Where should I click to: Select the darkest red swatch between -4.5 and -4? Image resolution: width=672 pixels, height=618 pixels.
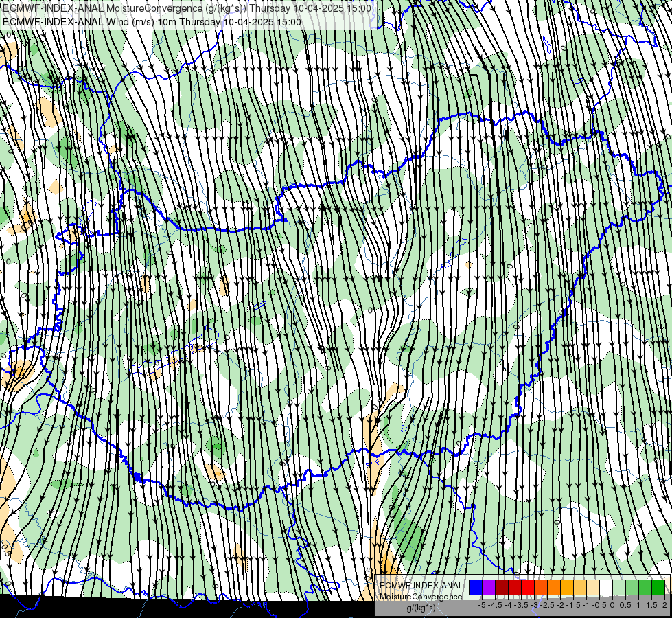502,587
